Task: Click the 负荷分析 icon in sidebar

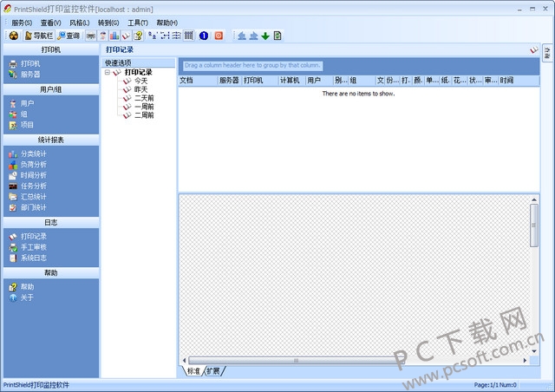Action: click(x=13, y=165)
